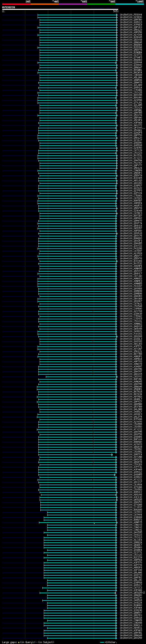Select the UniRef100_B2WQB4 label
Viewport: 146px width, 644px height.
pos(131,53)
